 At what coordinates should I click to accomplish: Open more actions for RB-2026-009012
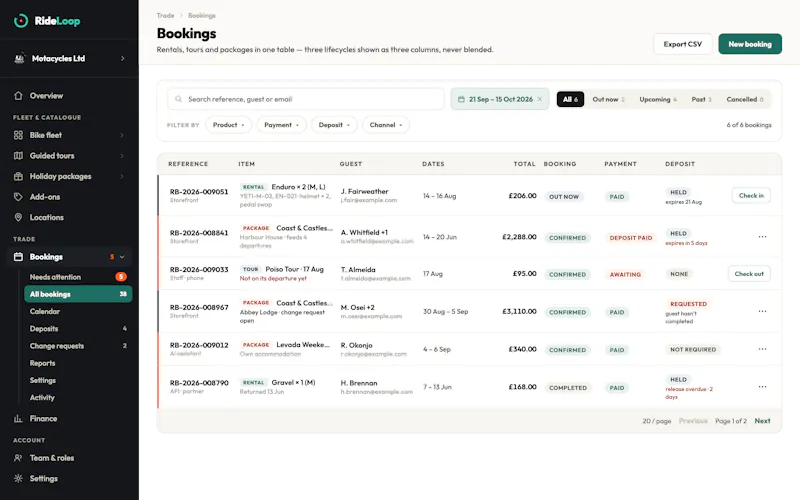click(x=762, y=349)
